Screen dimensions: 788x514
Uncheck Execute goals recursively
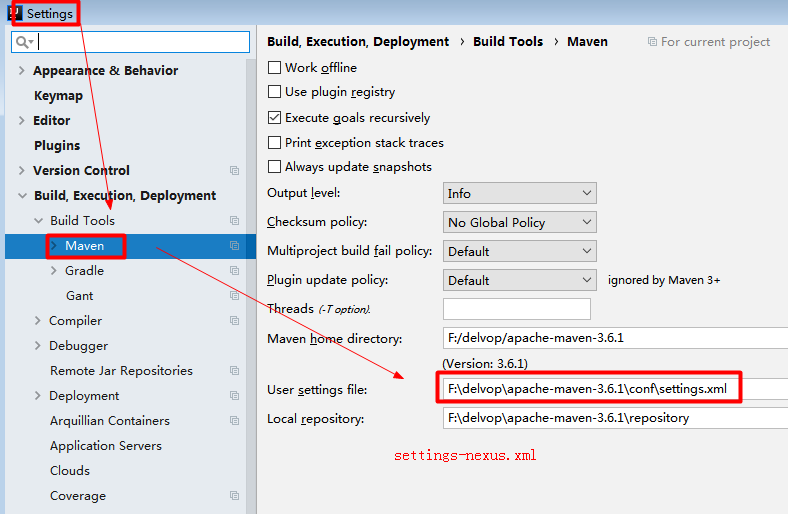pyautogui.click(x=275, y=118)
